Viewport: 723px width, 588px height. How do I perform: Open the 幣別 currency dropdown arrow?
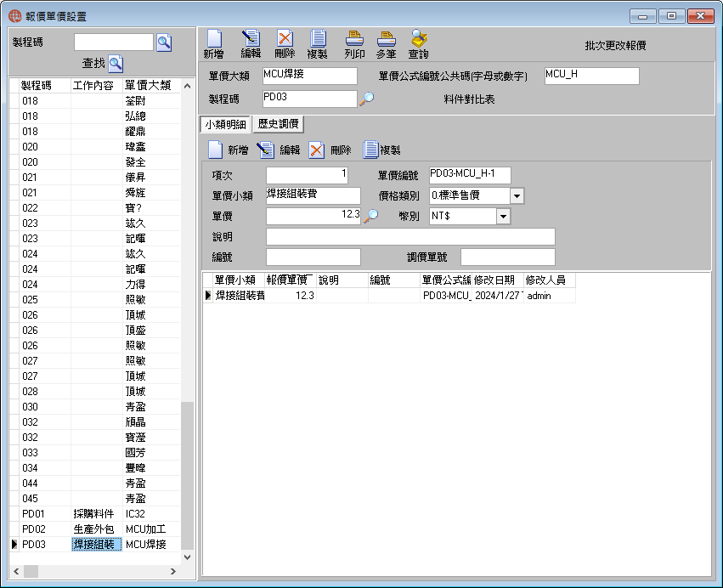503,216
